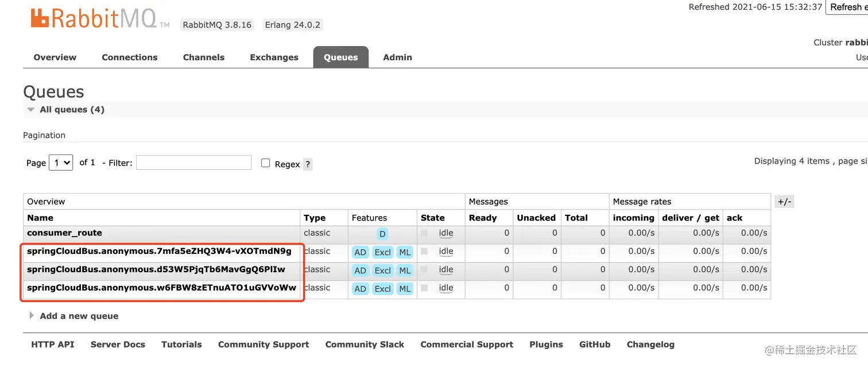Sort by the Type column header

tap(315, 218)
